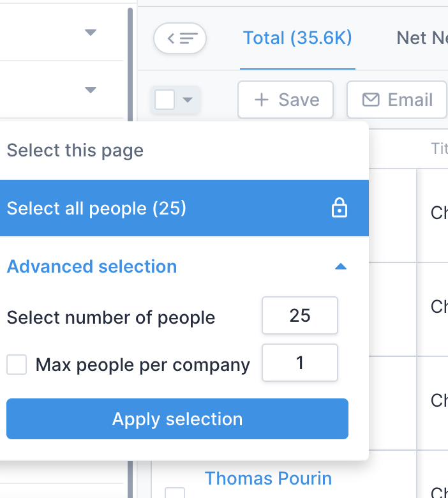Choose Select this page option
The width and height of the screenshot is (448, 498).
pos(75,151)
